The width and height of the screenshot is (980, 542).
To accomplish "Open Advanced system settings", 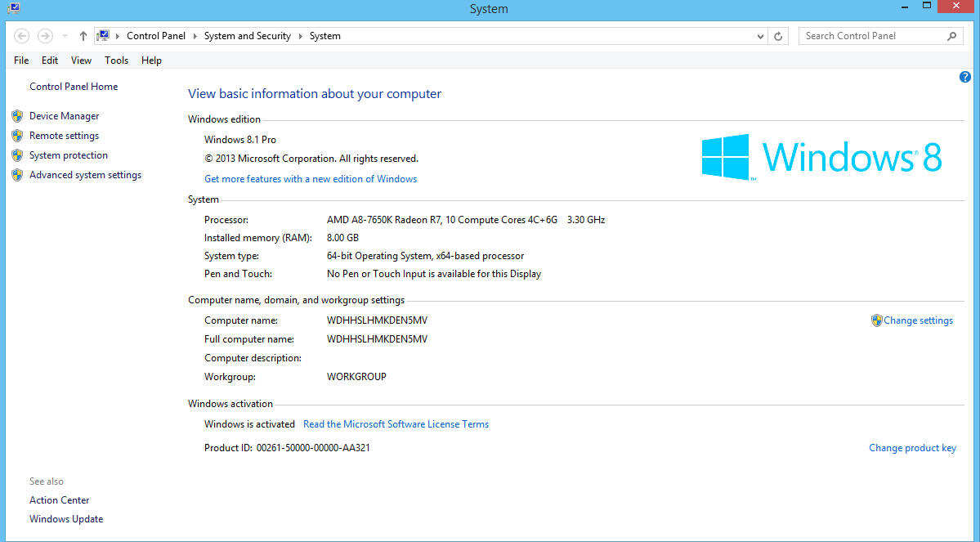I will click(85, 175).
